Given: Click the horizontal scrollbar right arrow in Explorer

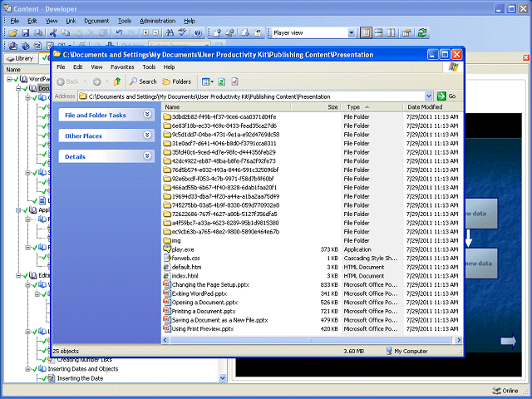Looking at the screenshot, I should click(459, 340).
